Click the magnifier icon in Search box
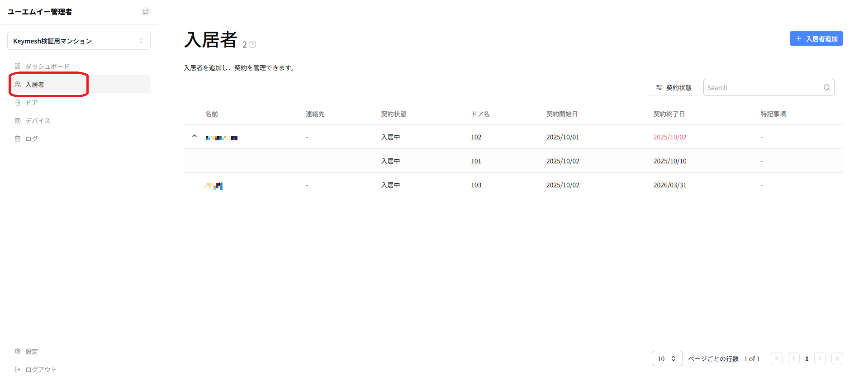Viewport: 868px width, 377px height. 826,88
